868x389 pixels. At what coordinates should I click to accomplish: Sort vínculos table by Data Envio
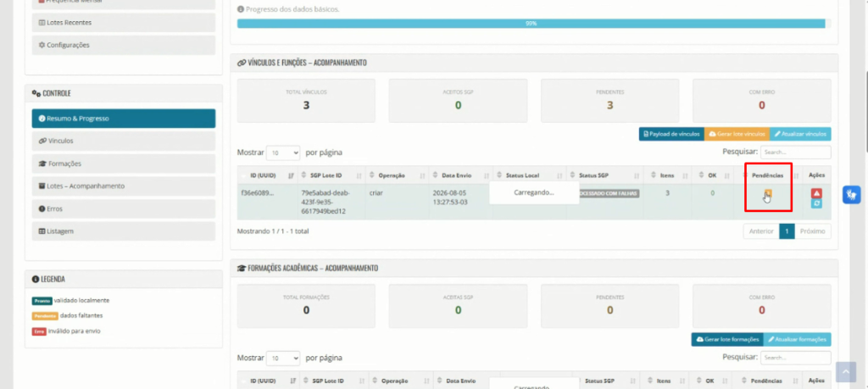tap(459, 175)
